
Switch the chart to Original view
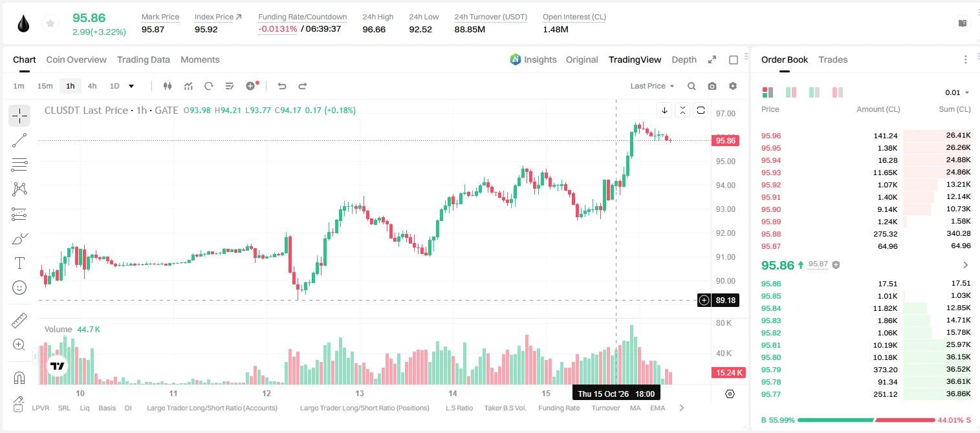[x=582, y=59]
